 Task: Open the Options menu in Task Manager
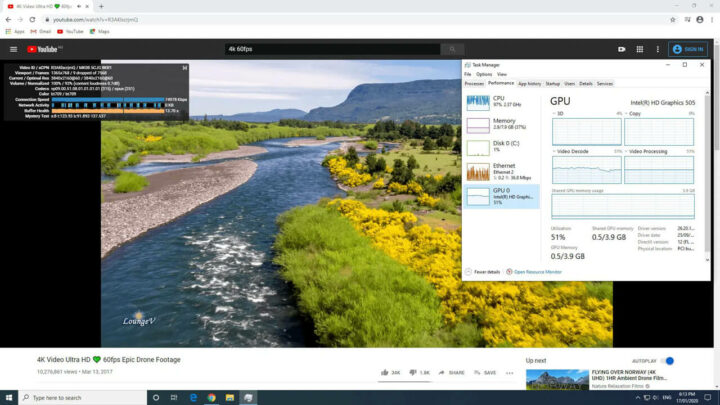pos(484,74)
